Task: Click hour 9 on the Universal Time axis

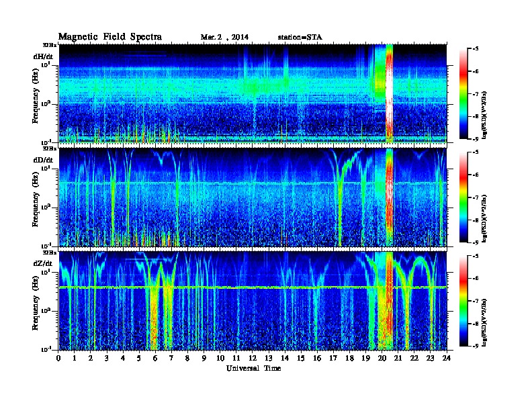Action: coord(204,359)
